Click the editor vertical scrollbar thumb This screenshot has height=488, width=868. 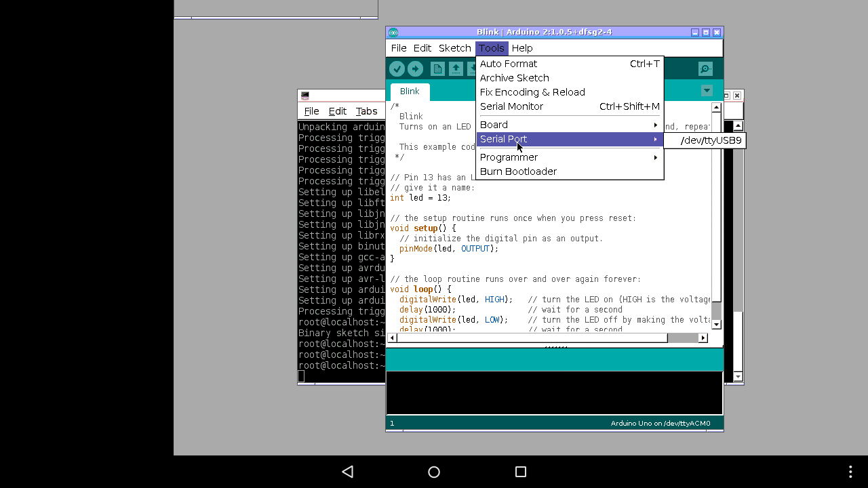tap(716, 207)
